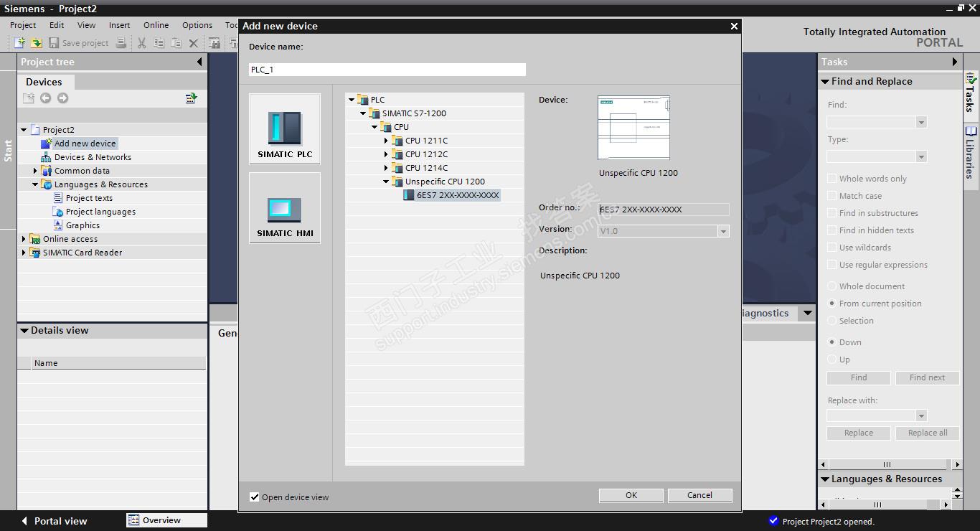The height and width of the screenshot is (531, 980).
Task: Click the New project toolbar icon
Action: coord(19,43)
